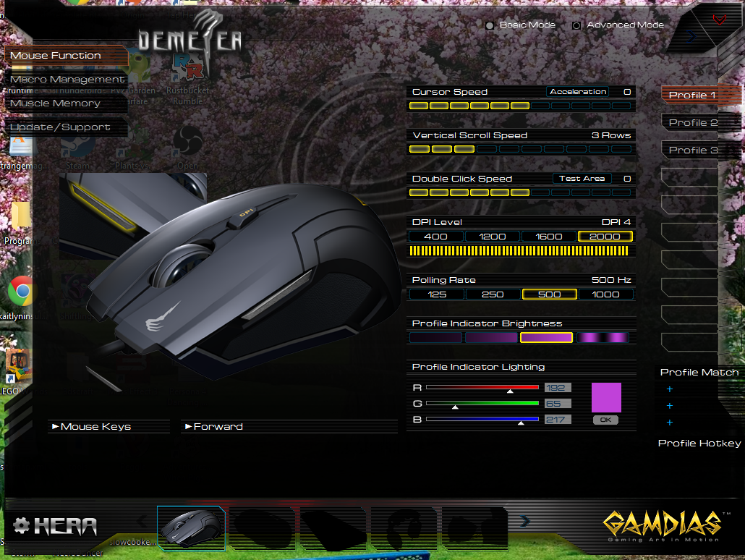Expand the Mouse Keys dropdown
This screenshot has height=560, width=745.
(x=109, y=427)
